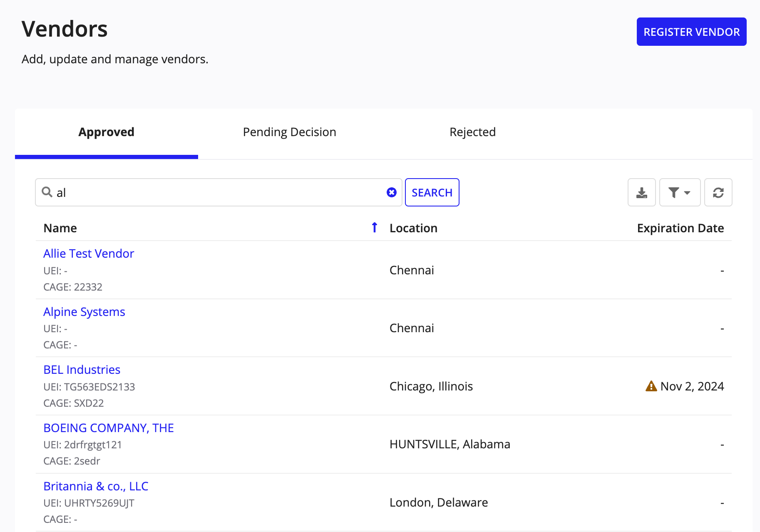Click the warning icon next to Nov 2, 2024
The height and width of the screenshot is (532, 760).
651,386
